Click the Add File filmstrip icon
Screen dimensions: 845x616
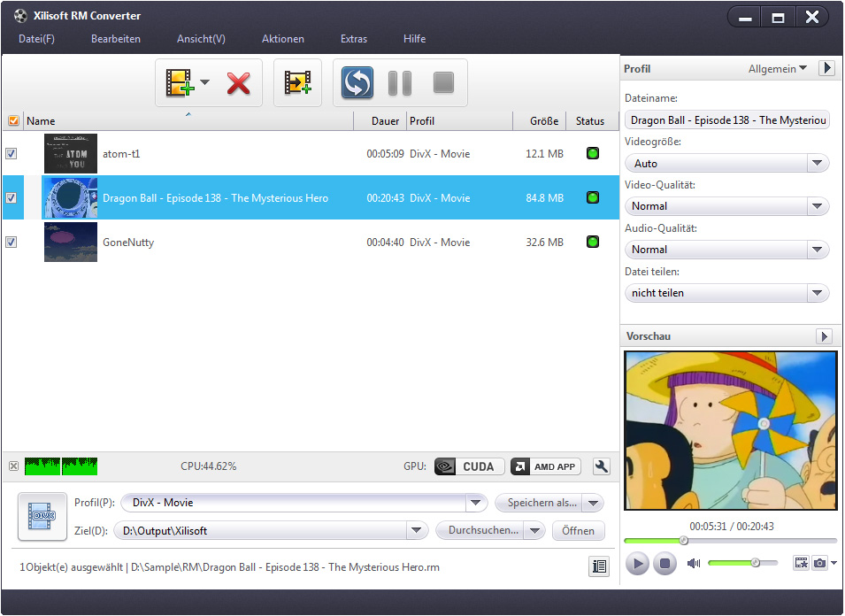(x=180, y=82)
